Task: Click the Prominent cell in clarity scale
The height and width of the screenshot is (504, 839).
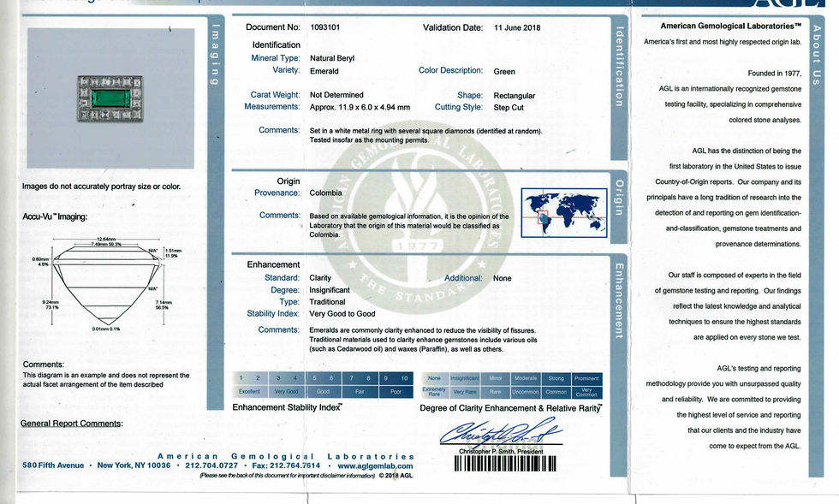Action: coord(586,378)
